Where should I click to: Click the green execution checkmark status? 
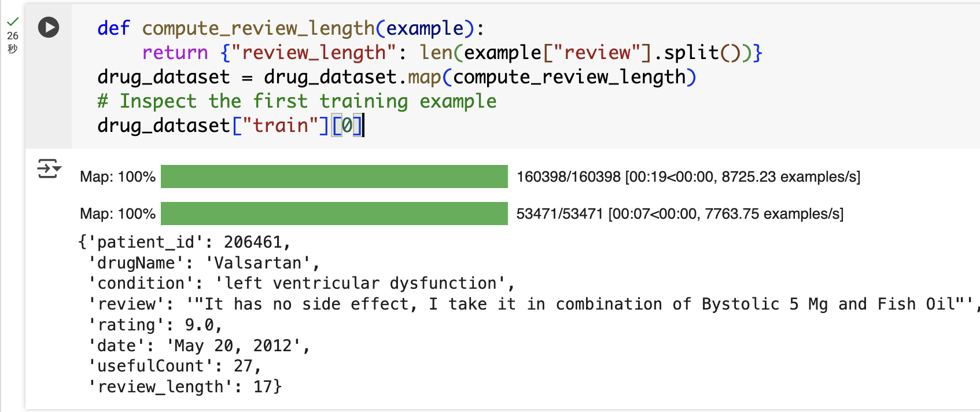click(x=13, y=22)
